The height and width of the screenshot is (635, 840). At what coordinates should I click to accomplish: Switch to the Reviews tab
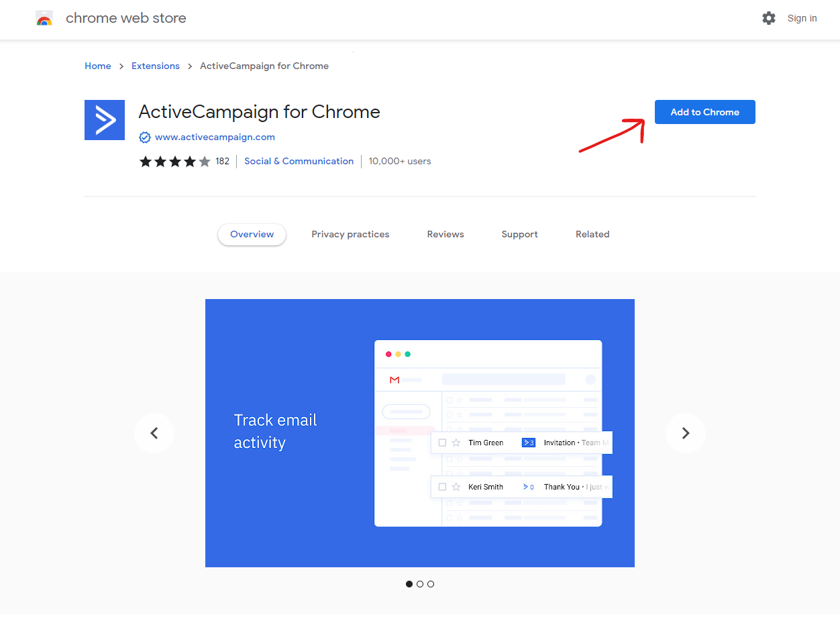445,235
